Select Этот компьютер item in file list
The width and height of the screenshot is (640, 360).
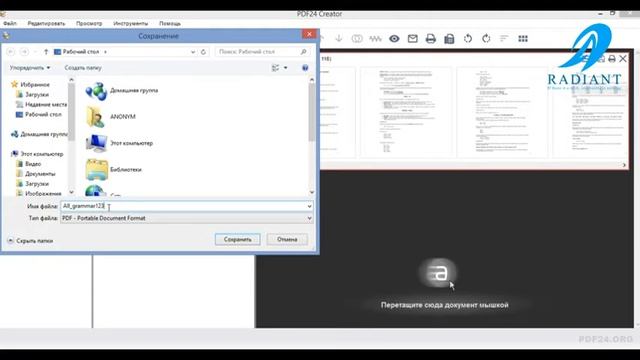(119, 143)
